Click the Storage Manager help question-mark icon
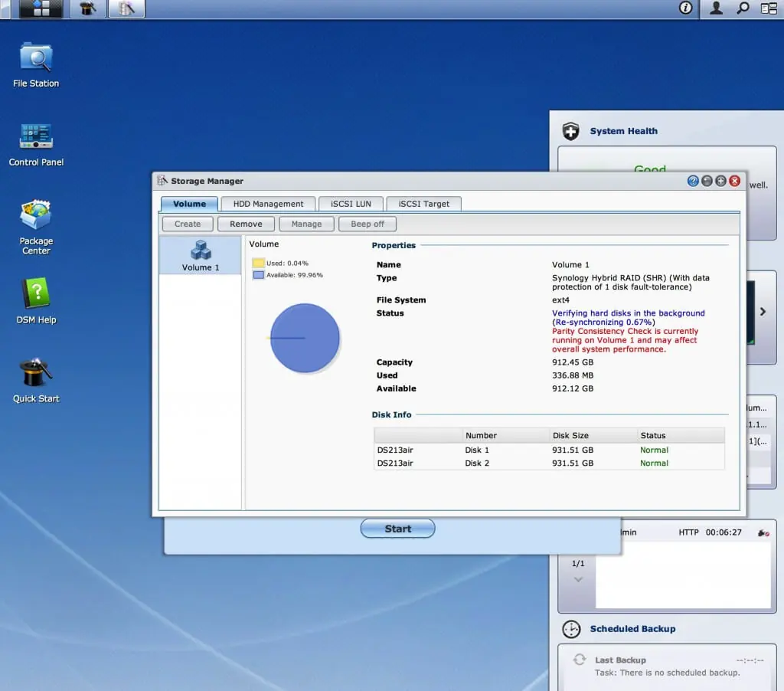Image resolution: width=784 pixels, height=691 pixels. pyautogui.click(x=693, y=181)
